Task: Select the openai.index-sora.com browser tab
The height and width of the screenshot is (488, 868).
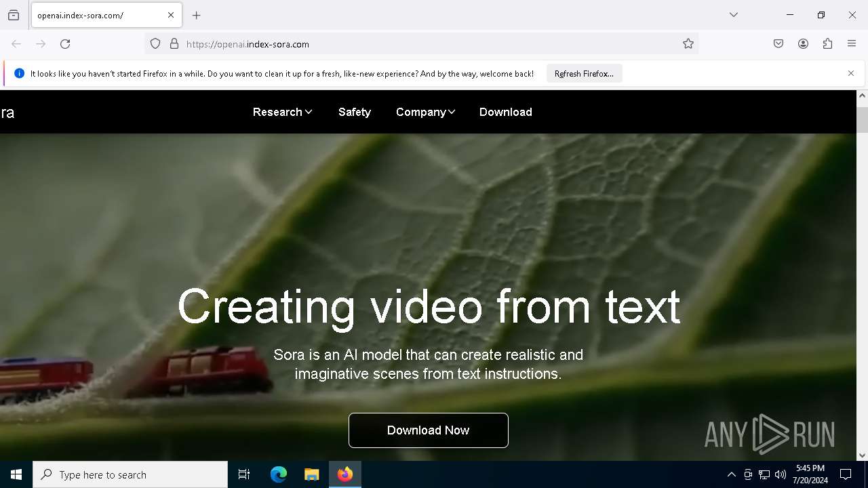Action: point(106,15)
